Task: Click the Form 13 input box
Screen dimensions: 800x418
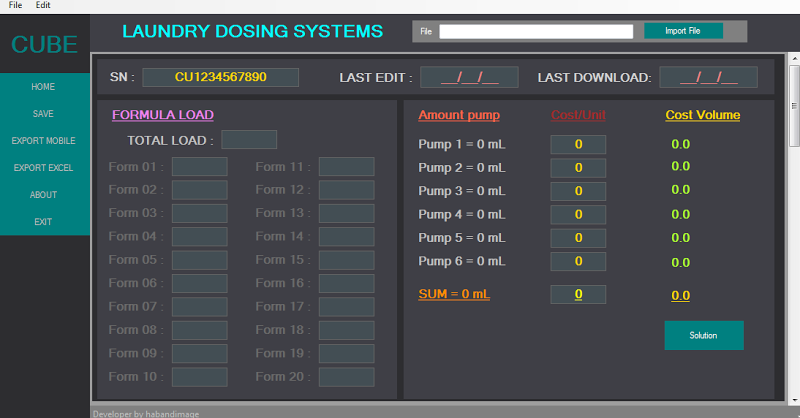Action: click(346, 213)
